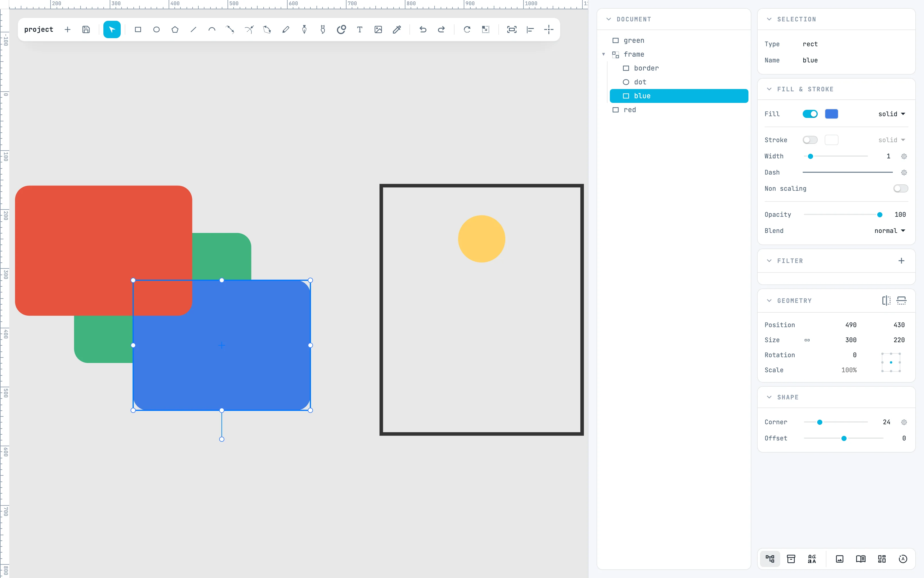Image resolution: width=924 pixels, height=578 pixels.
Task: Select the rectangle tool in toolbar
Action: tap(138, 29)
